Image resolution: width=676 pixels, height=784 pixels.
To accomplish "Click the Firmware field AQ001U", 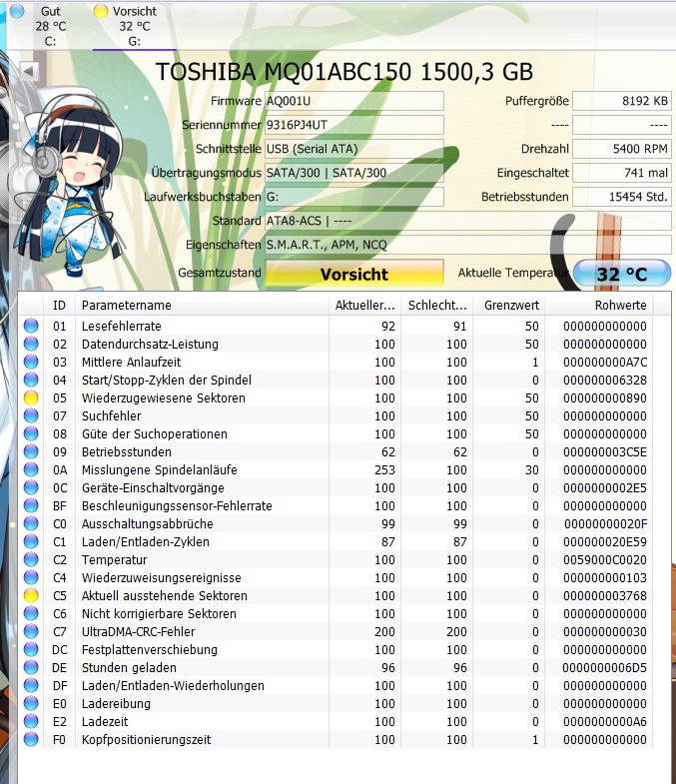I will pyautogui.click(x=354, y=101).
